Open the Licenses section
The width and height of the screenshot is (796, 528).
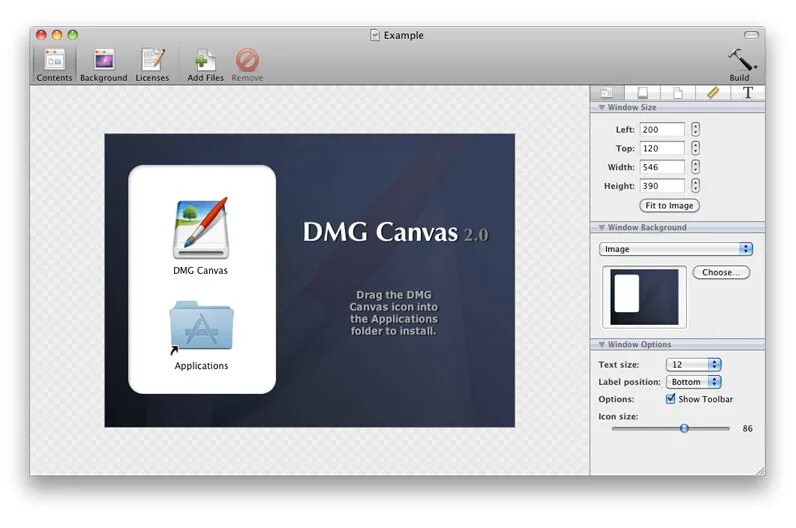tap(152, 64)
